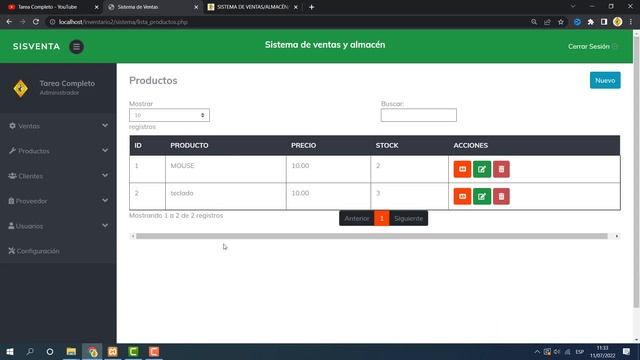640x360 pixels.
Task: Delete the teclado product with trash icon
Action: (501, 196)
